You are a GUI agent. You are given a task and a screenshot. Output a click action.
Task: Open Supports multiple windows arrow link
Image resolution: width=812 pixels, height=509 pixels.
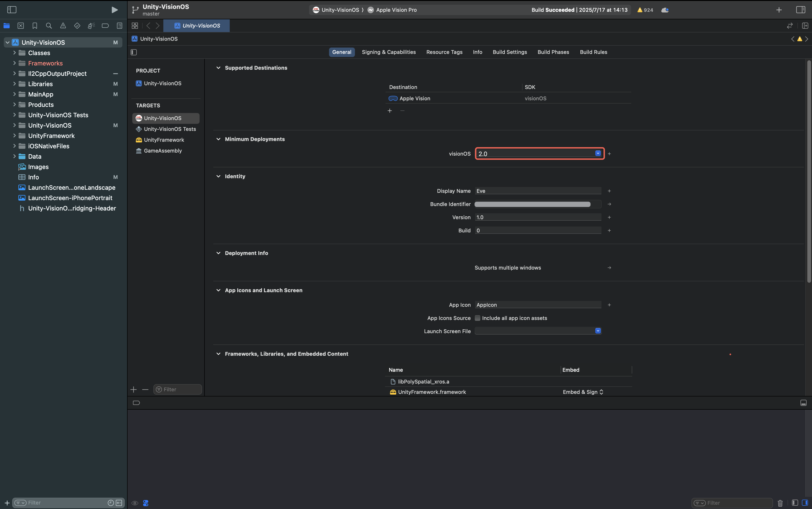[609, 268]
